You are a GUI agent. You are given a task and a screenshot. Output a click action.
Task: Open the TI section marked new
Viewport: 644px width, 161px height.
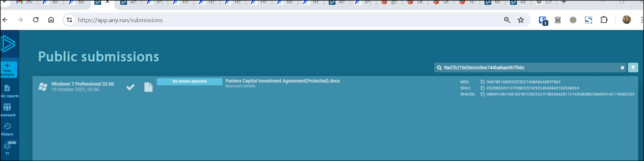click(x=8, y=148)
